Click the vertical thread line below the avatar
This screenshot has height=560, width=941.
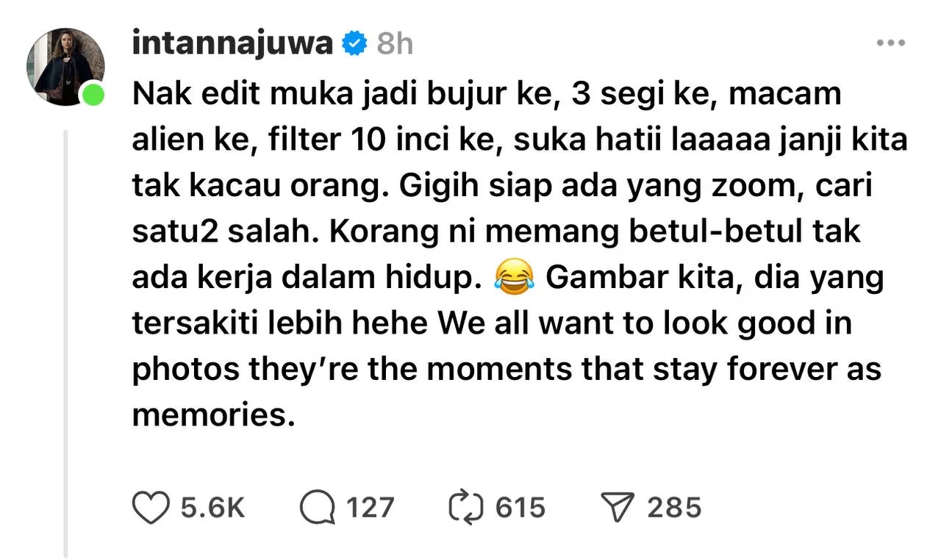coord(65,342)
